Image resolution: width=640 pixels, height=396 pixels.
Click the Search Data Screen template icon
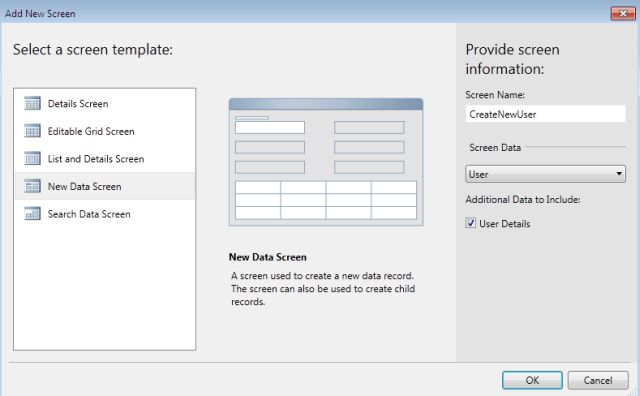pos(32,214)
